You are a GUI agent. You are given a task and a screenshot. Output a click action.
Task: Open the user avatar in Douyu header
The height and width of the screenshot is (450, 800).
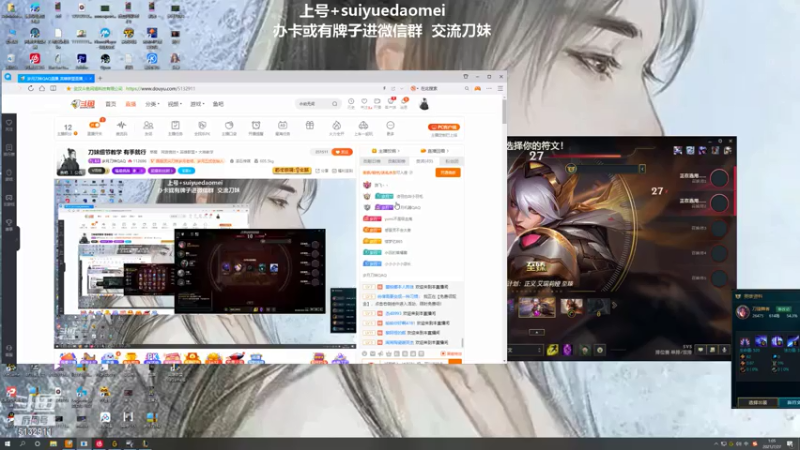click(424, 104)
